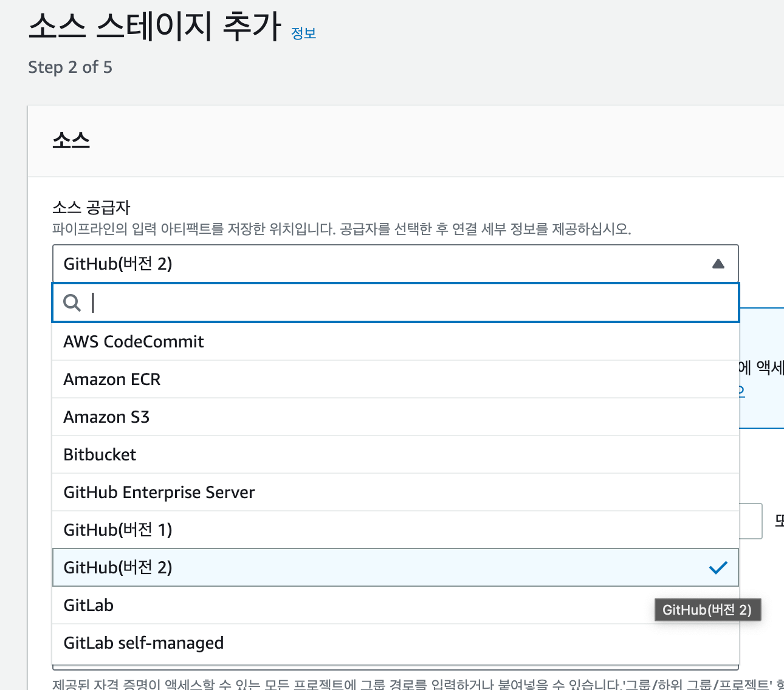
Task: Select the highlighted GitHub(버전 2) option
Action: 396,567
